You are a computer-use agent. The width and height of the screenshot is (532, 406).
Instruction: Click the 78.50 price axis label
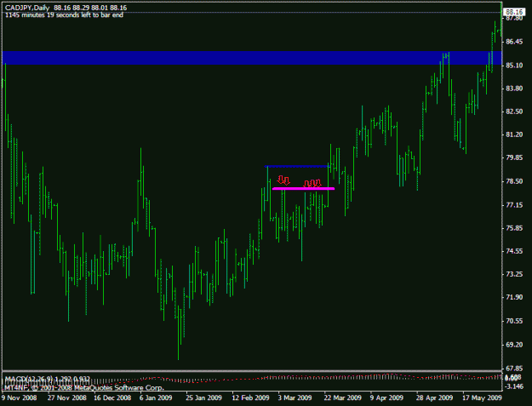[514, 181]
